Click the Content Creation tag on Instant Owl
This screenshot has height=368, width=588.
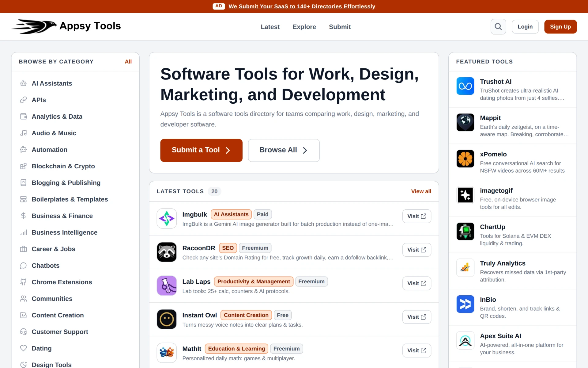246,315
